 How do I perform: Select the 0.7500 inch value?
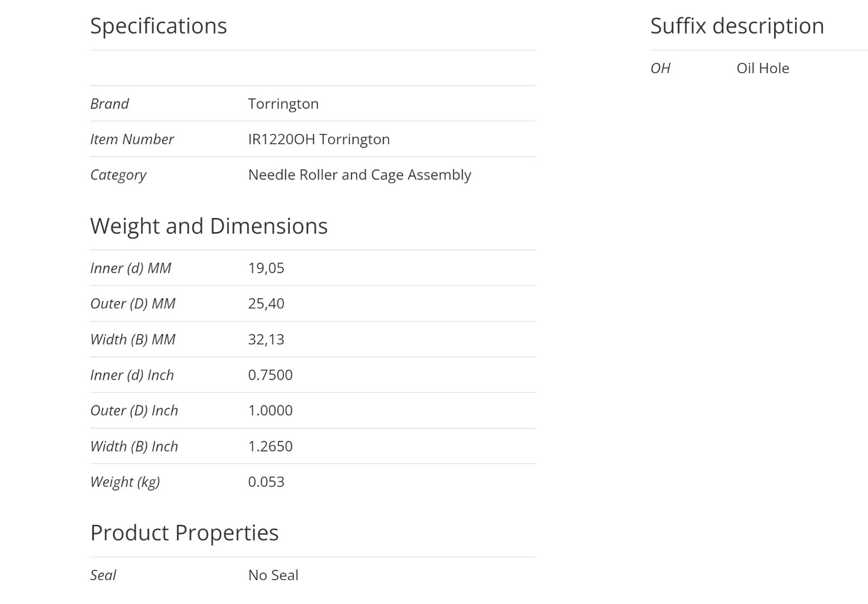(x=270, y=375)
